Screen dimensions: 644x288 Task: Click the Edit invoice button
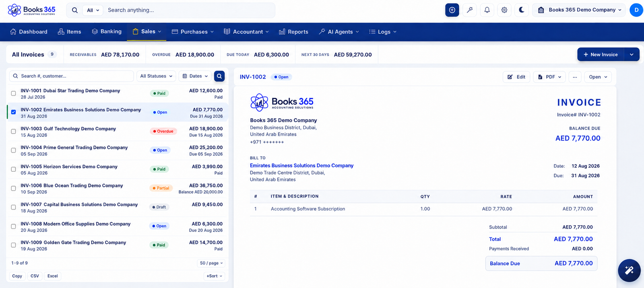tap(516, 77)
